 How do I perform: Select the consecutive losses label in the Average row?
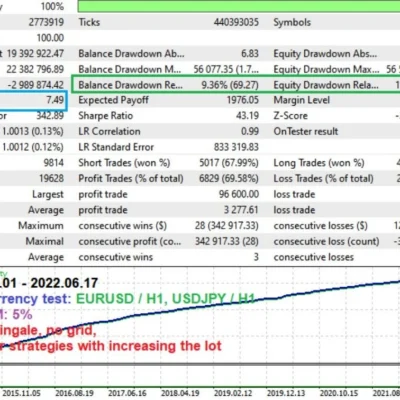(x=314, y=257)
